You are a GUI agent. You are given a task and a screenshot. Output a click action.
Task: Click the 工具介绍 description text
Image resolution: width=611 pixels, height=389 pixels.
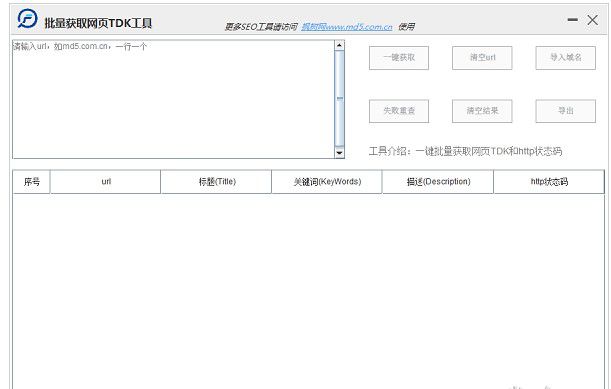(465, 151)
